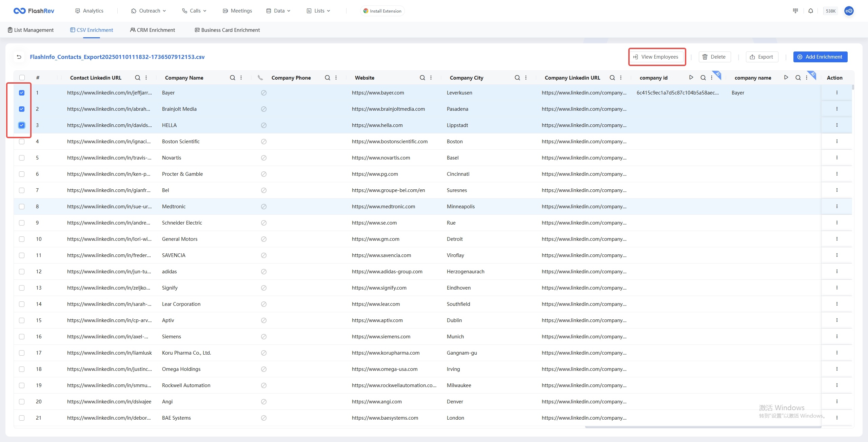Screen dimensions: 868x442
Task: Click the phone unavailable icon for Medtronic
Action: 264,207
